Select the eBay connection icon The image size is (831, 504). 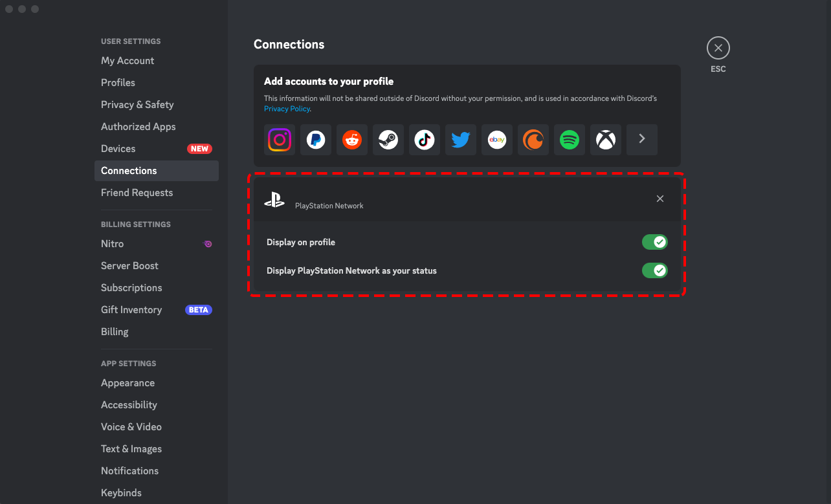click(497, 140)
